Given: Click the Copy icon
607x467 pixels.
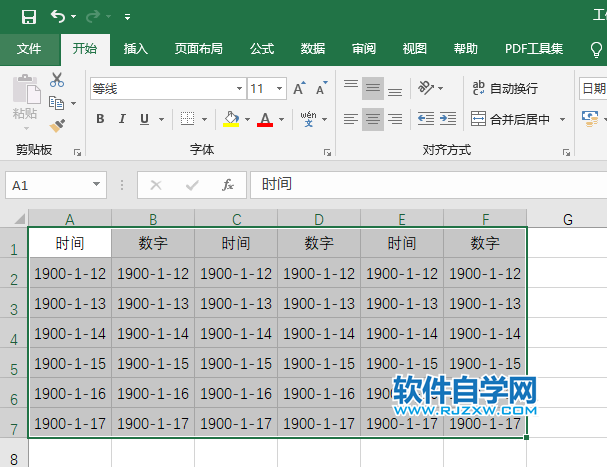Looking at the screenshot, I should coord(57,103).
